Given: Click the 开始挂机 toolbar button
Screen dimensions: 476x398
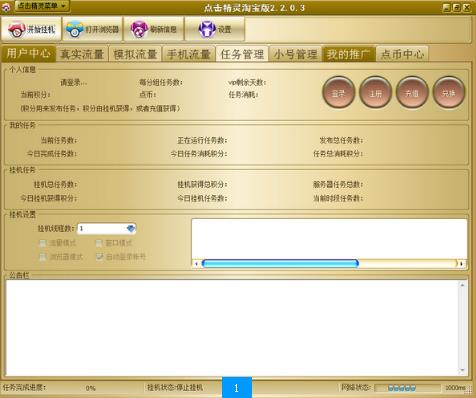Looking at the screenshot, I should click(x=31, y=29).
